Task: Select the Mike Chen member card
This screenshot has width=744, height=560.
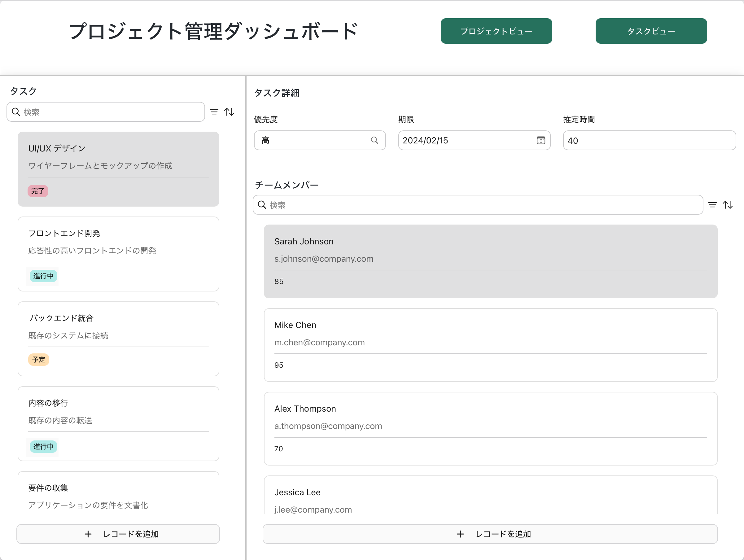Action: [x=490, y=345]
